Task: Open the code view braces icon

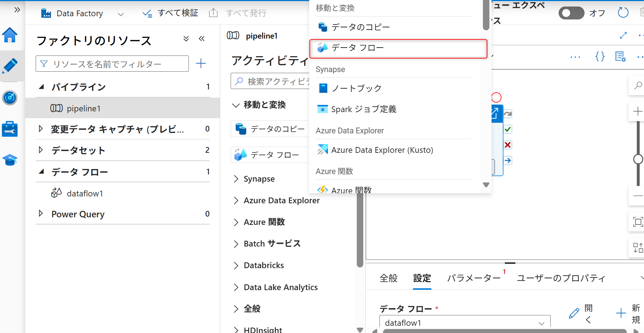Action: click(x=600, y=57)
